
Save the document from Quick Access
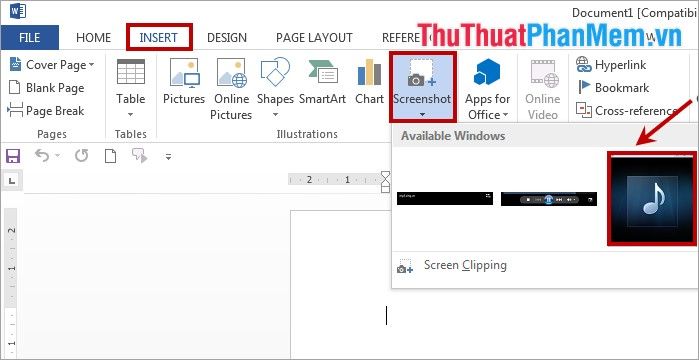click(x=12, y=156)
